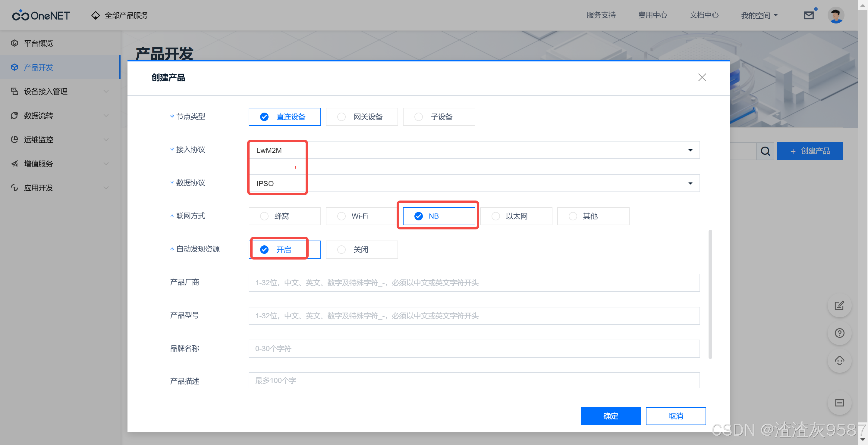Click the search magnifier icon
The width and height of the screenshot is (868, 445).
pos(765,151)
